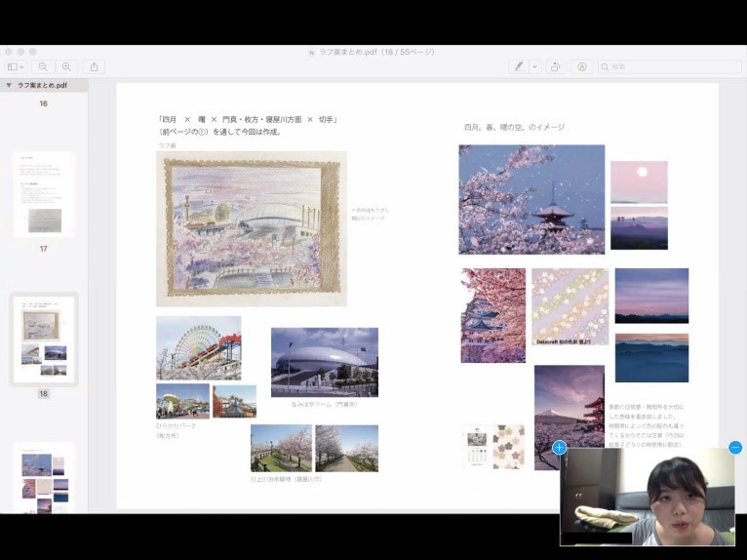Click the white dome stadium photo
747x560 pixels.
[324, 362]
